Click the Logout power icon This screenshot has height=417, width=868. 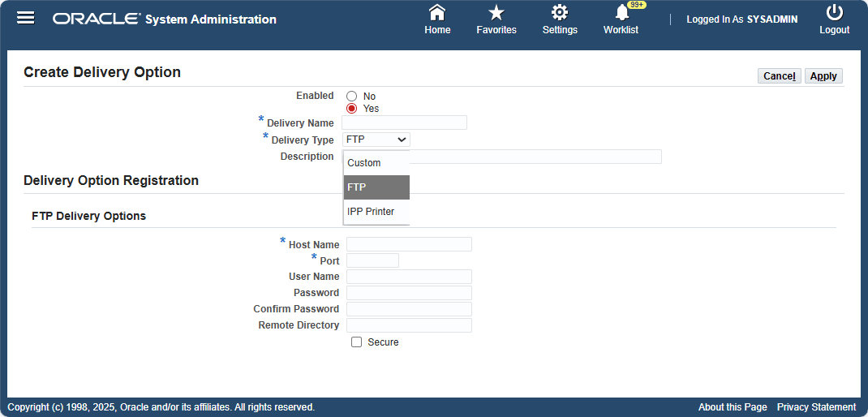pos(834,13)
